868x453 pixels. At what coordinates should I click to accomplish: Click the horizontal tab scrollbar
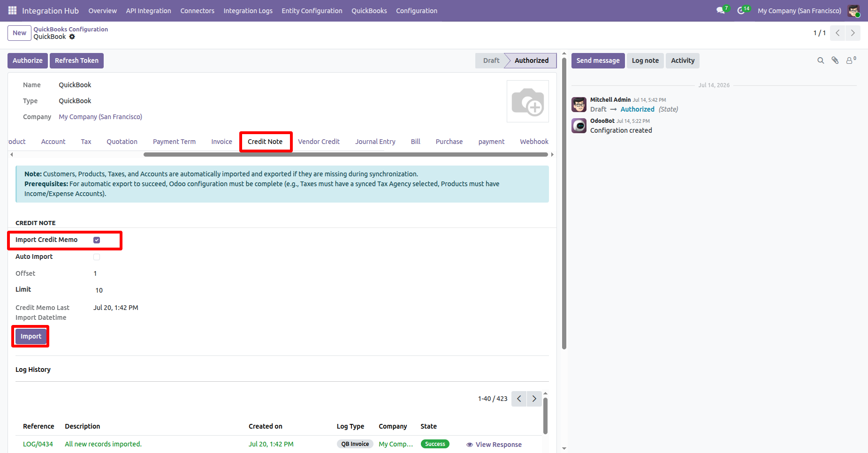click(346, 154)
